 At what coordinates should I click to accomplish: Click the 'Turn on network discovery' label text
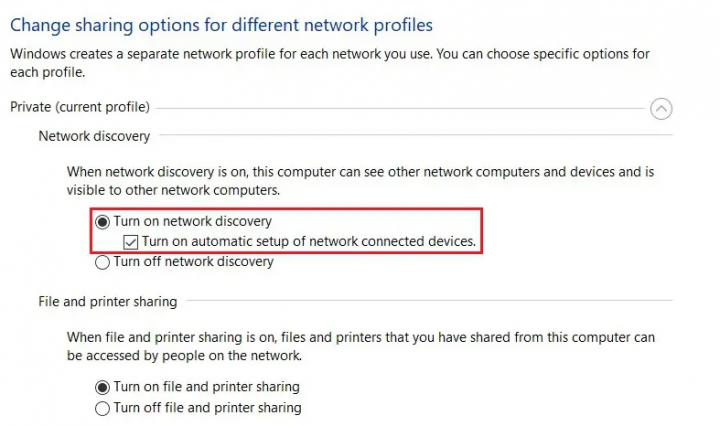click(x=192, y=222)
